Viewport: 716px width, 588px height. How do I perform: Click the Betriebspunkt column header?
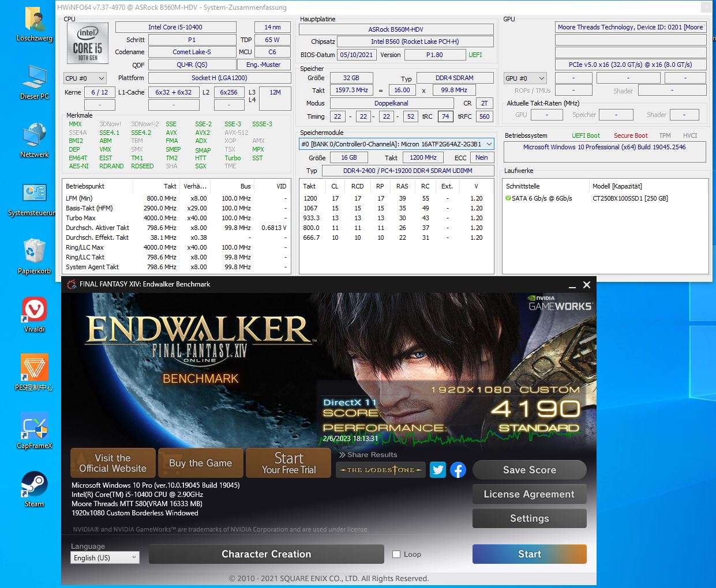click(98, 186)
